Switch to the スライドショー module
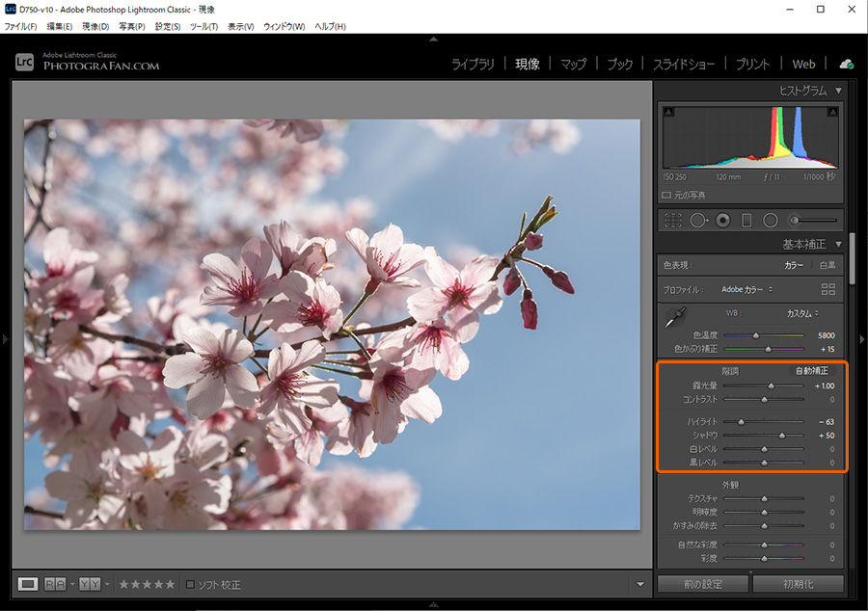The height and width of the screenshot is (611, 868). click(684, 65)
